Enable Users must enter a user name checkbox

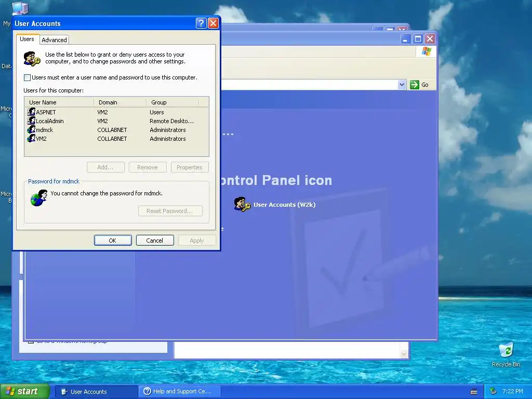point(27,77)
